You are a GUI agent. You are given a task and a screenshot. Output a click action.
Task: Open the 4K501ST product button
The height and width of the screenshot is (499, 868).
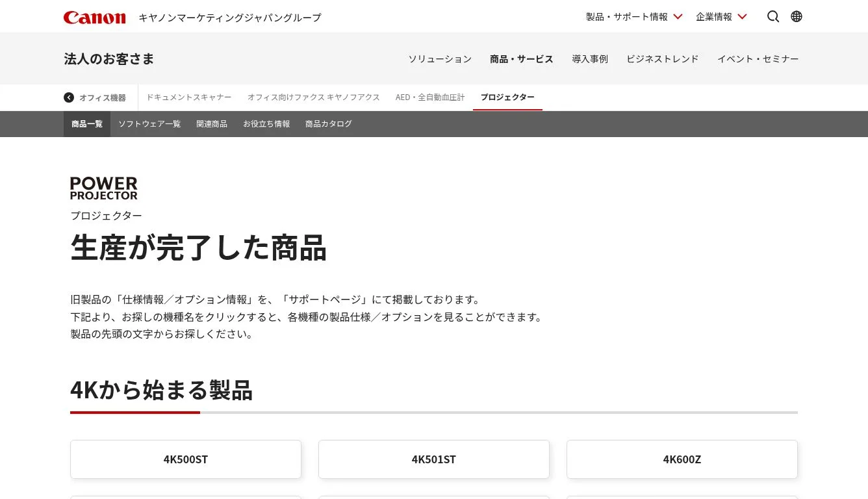tap(434, 459)
